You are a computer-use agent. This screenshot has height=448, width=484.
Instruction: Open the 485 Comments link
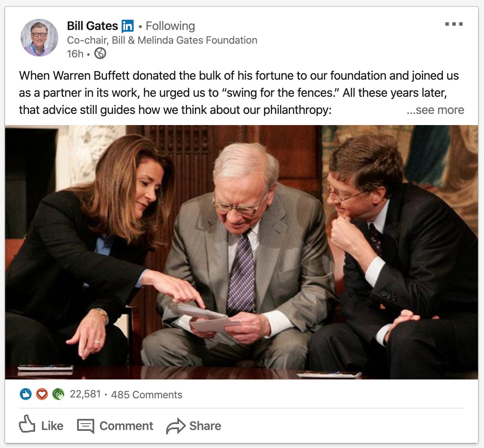click(x=146, y=394)
